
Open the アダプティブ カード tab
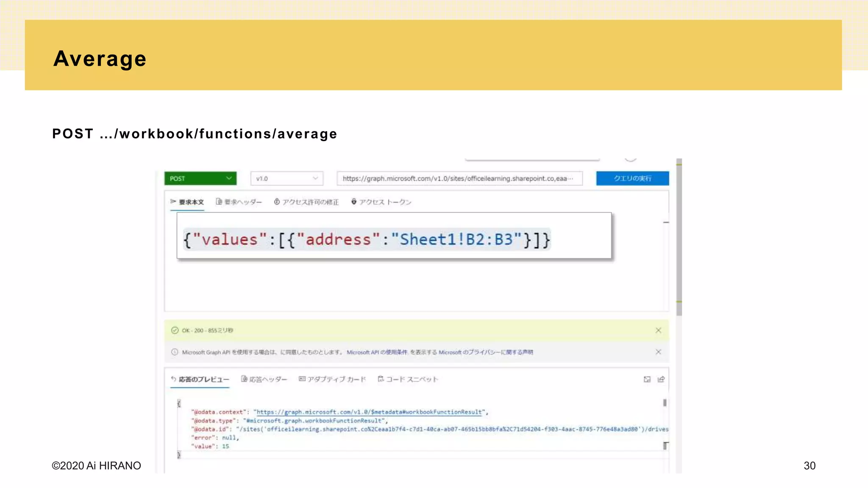coord(332,379)
